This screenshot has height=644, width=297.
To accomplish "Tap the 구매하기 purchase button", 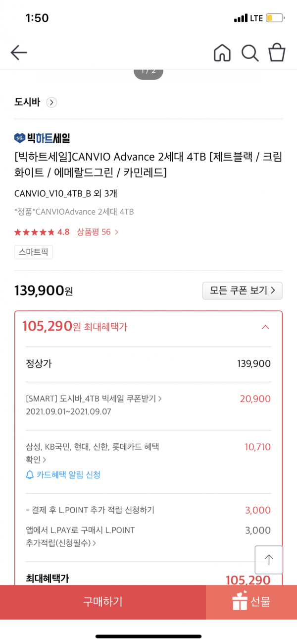I will tap(103, 602).
